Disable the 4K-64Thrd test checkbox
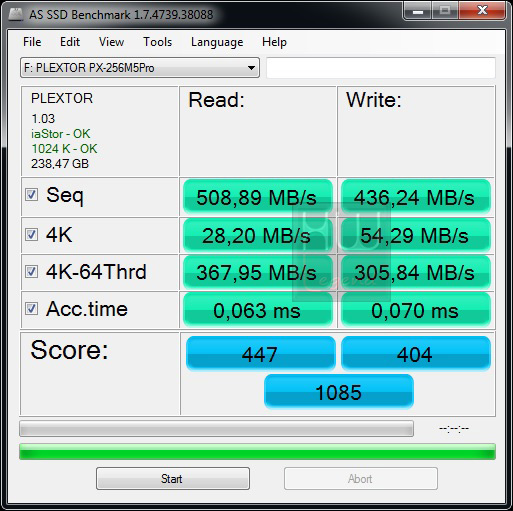 point(31,272)
